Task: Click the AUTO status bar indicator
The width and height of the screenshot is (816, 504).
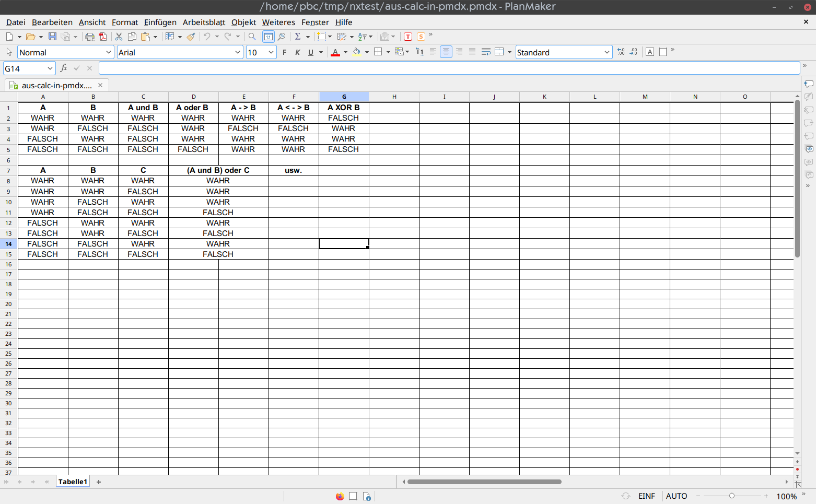Action: click(677, 496)
